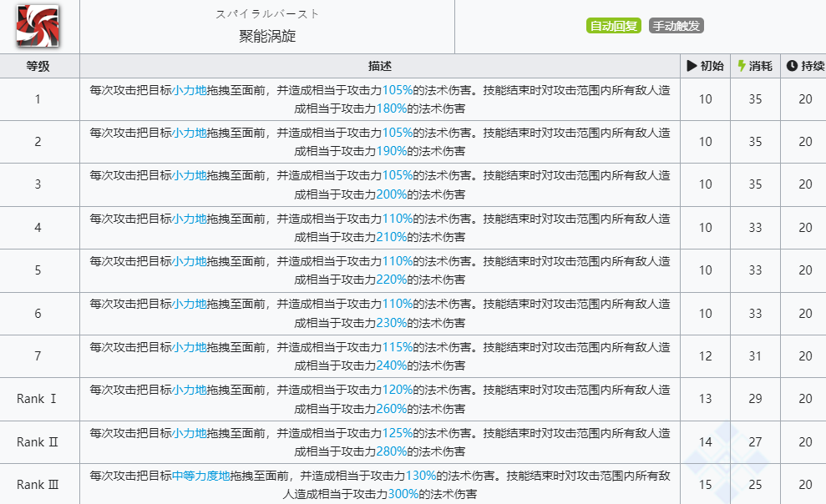The width and height of the screenshot is (826, 504).
Task: Select the Rank Ⅱ level cell
Action: click(39, 442)
